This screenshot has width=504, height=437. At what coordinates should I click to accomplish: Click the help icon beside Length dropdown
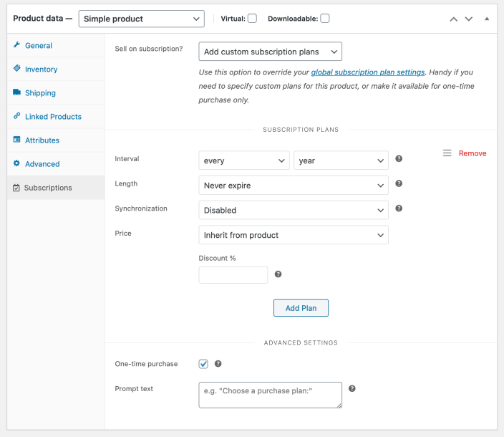(x=399, y=184)
